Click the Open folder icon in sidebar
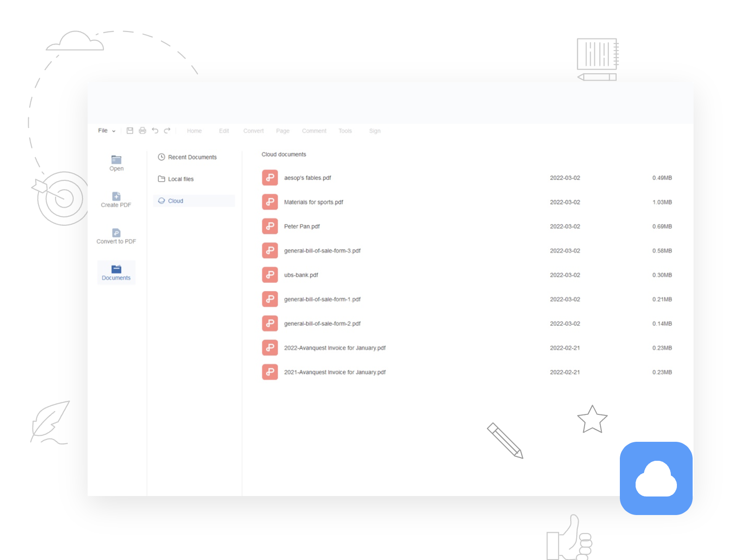739x560 pixels. click(x=116, y=160)
